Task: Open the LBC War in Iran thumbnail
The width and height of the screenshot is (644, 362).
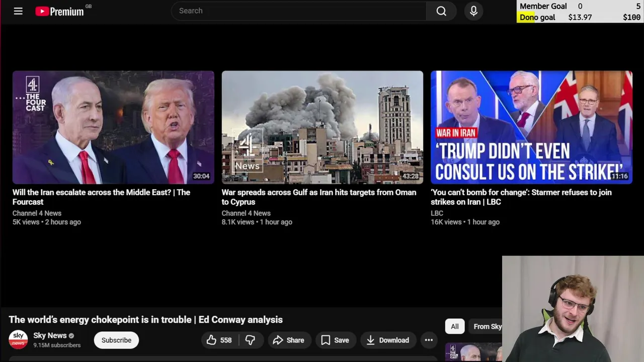Action: [531, 127]
